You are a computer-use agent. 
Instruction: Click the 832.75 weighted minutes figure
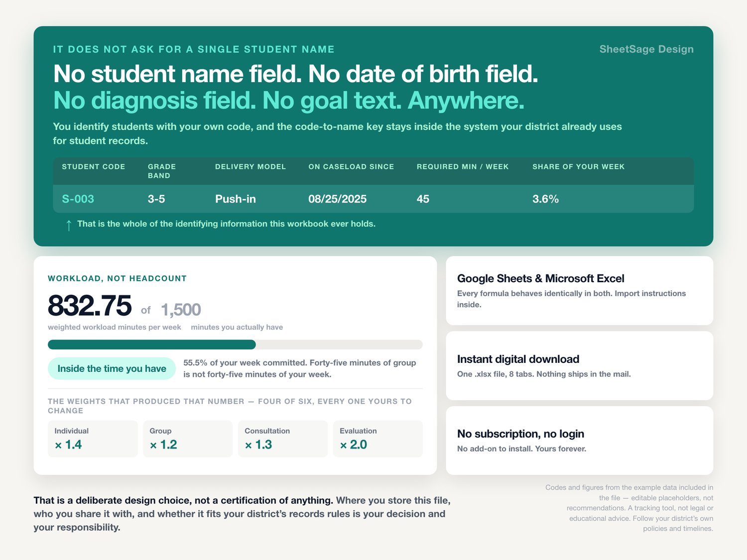90,306
